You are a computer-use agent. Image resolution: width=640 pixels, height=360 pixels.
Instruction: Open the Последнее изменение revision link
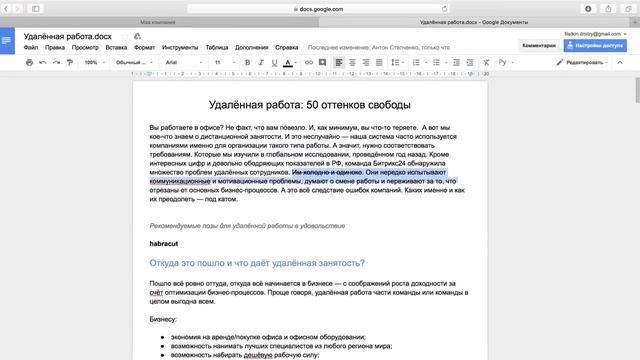[378, 47]
